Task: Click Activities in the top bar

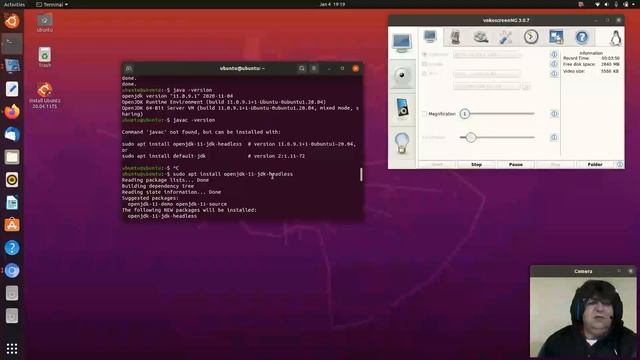Action: (14, 4)
